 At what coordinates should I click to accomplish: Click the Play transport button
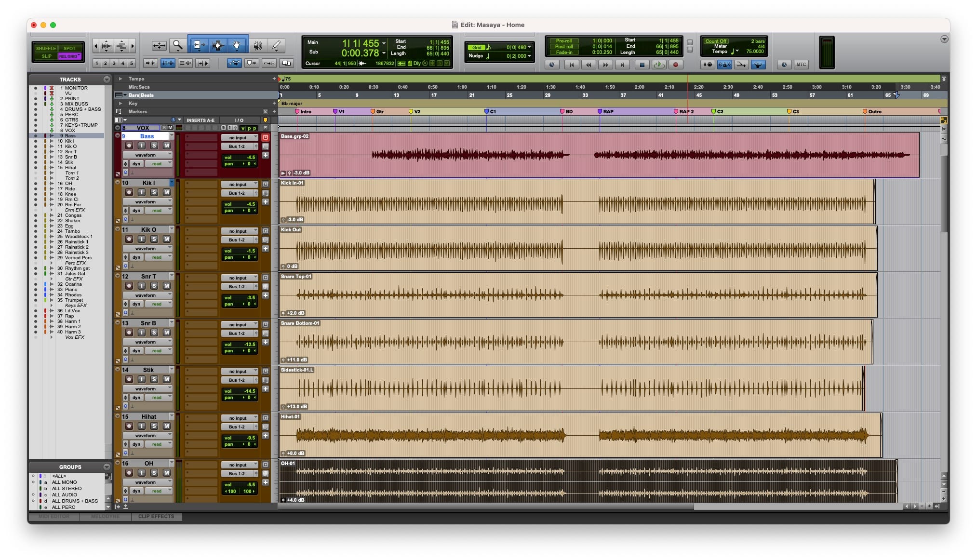658,65
